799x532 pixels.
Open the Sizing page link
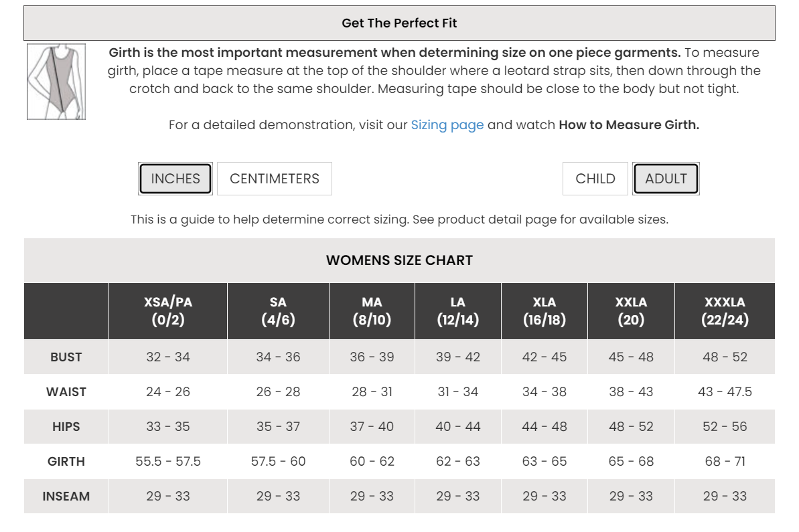coord(447,125)
